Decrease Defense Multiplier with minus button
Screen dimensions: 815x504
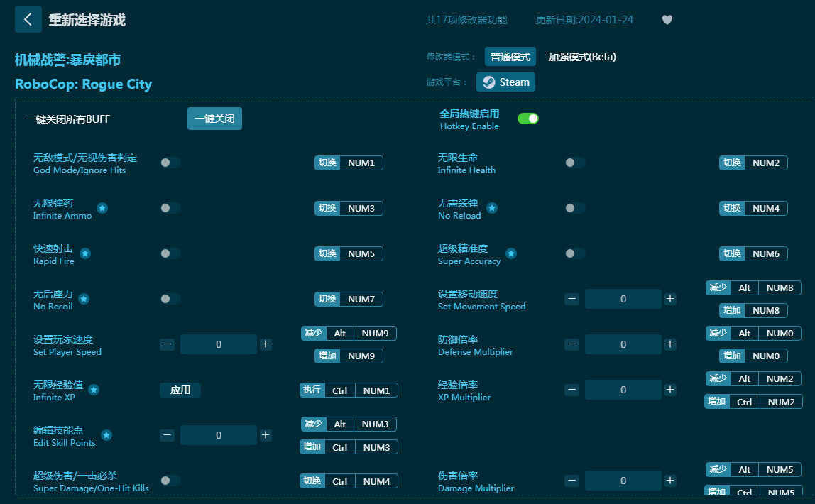click(571, 344)
